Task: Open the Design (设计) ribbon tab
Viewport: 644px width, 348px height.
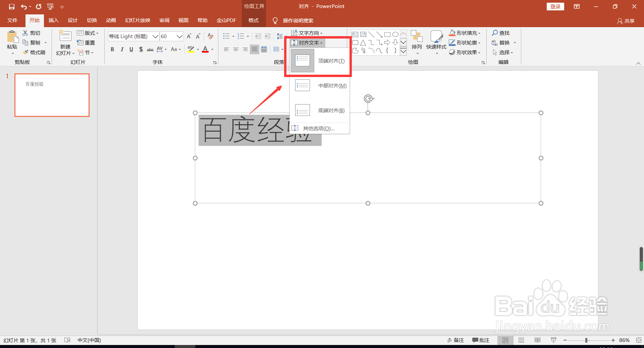Action: coord(72,20)
